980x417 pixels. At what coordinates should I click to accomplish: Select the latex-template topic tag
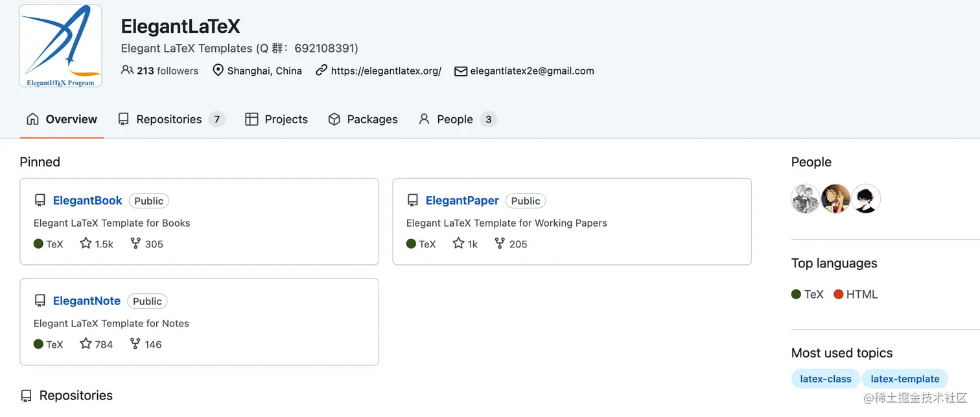pos(905,379)
